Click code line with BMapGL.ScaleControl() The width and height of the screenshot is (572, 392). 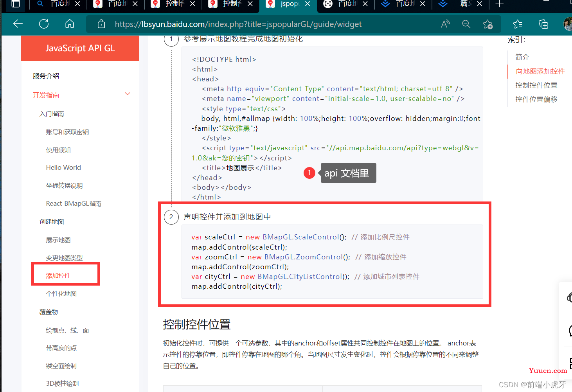pos(300,237)
